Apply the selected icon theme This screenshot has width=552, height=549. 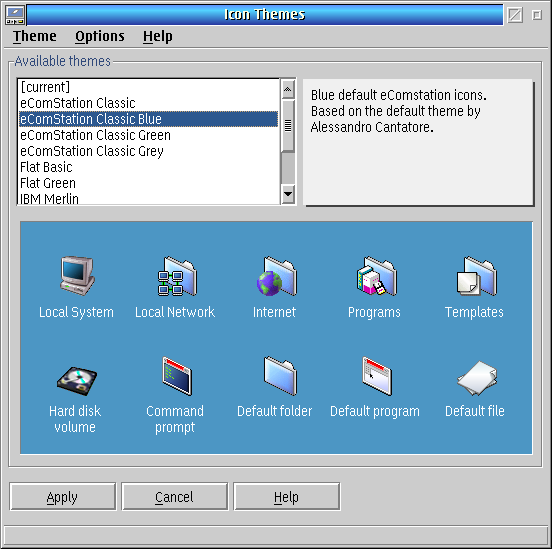63,497
